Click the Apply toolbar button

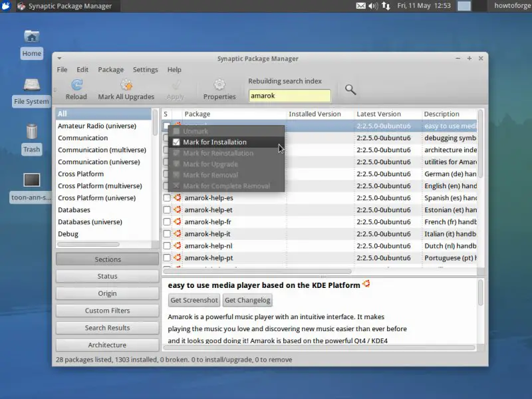176,90
